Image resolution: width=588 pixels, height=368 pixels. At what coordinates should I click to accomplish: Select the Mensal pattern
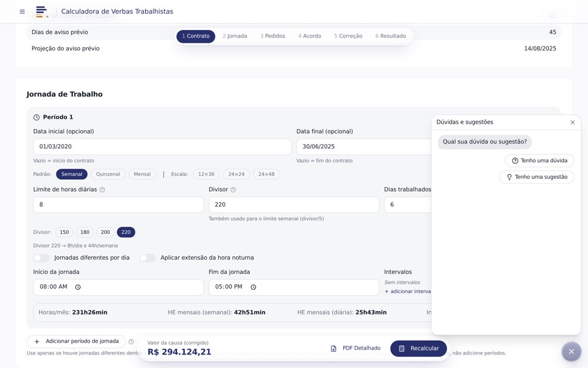pyautogui.click(x=142, y=174)
